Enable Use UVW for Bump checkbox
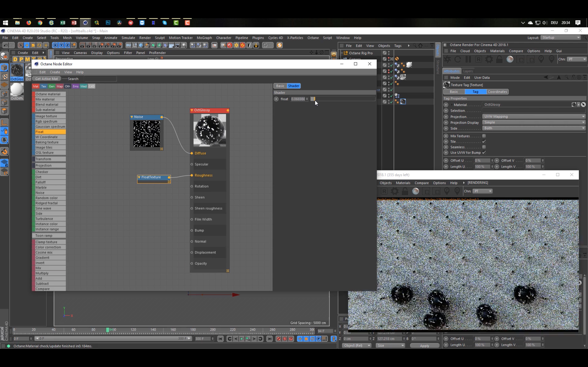 click(x=484, y=152)
